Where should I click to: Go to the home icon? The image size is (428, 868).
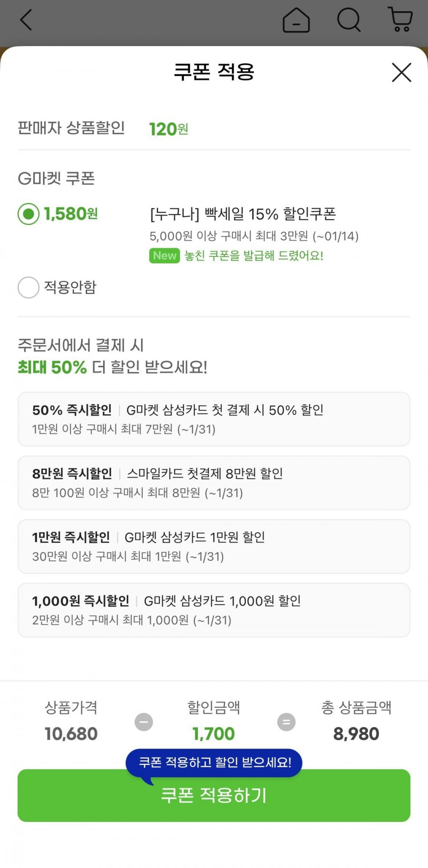[296, 20]
